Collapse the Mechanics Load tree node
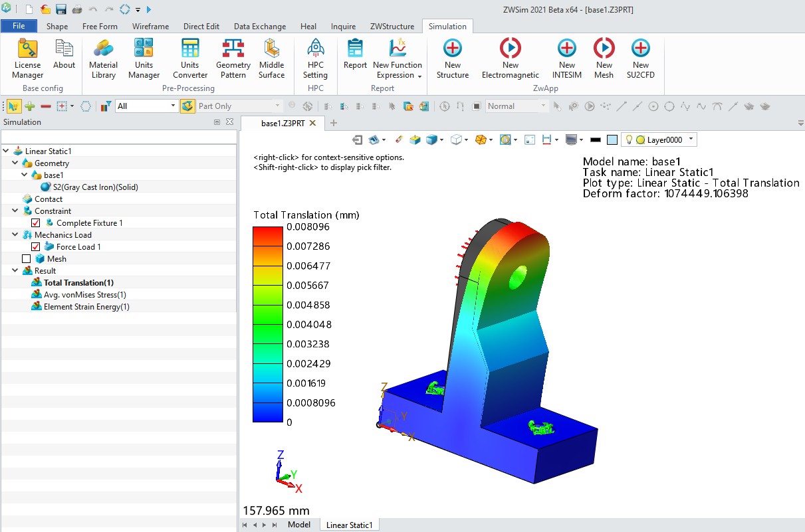The width and height of the screenshot is (805, 532). click(15, 235)
